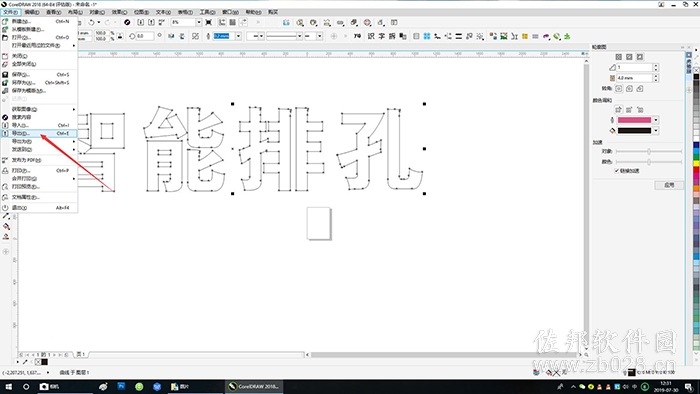Viewport: 700px width, 394px height.
Task: Open the zoom level dropdown
Action: 199,22
